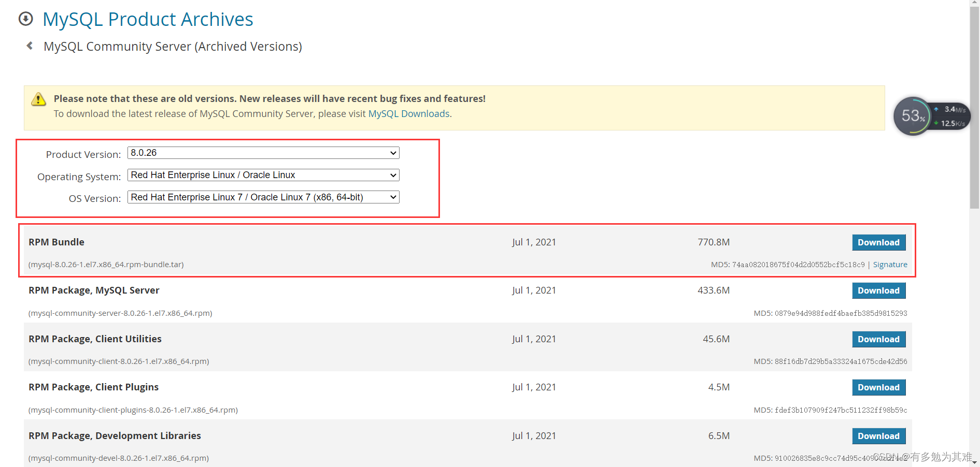Screen dimensions: 980x467
Task: Download the RPM Bundle
Action: [x=879, y=242]
